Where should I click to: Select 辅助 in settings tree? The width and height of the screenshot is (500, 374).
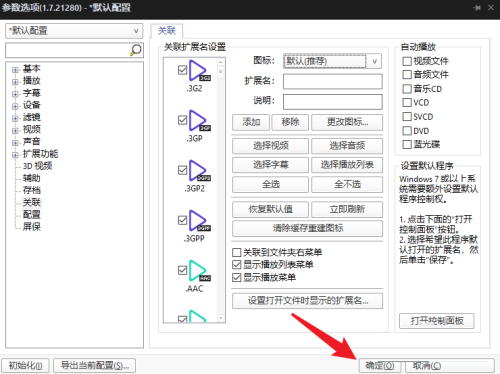click(x=32, y=178)
